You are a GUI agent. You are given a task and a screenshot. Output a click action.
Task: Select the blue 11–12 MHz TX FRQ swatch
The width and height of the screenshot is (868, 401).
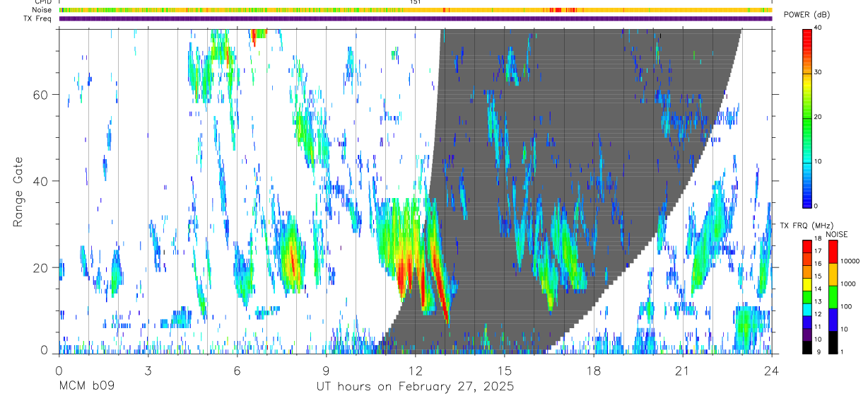tap(807, 322)
